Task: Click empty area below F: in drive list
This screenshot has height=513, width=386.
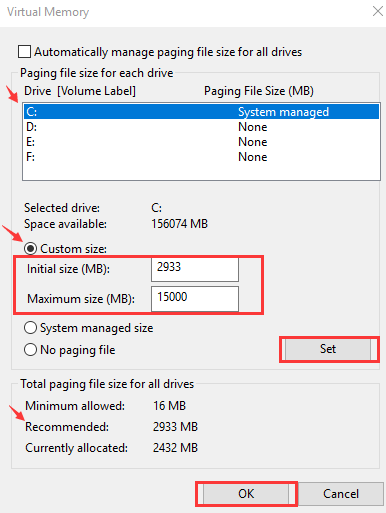Action: coord(201,172)
